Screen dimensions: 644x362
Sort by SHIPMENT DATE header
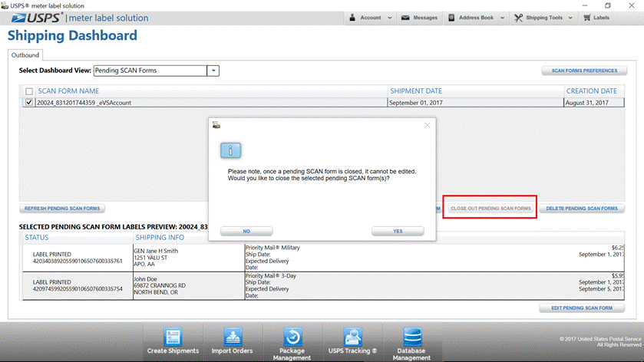click(x=416, y=91)
